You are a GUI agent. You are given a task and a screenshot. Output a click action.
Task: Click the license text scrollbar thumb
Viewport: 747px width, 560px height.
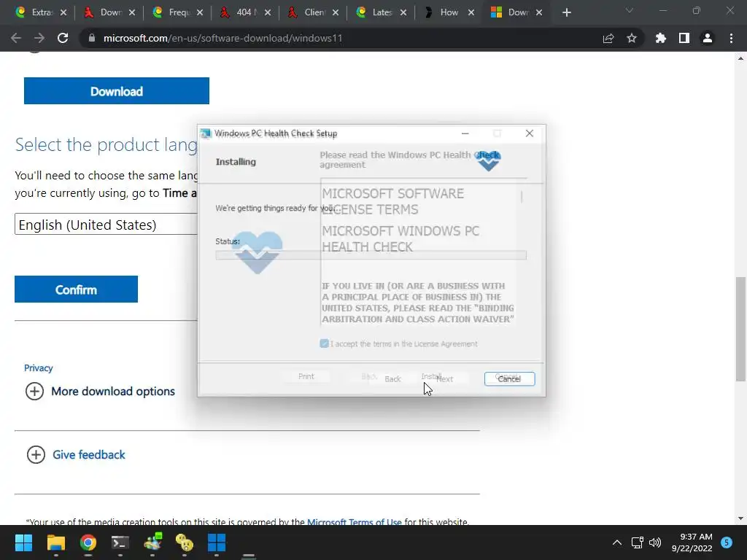(522, 197)
